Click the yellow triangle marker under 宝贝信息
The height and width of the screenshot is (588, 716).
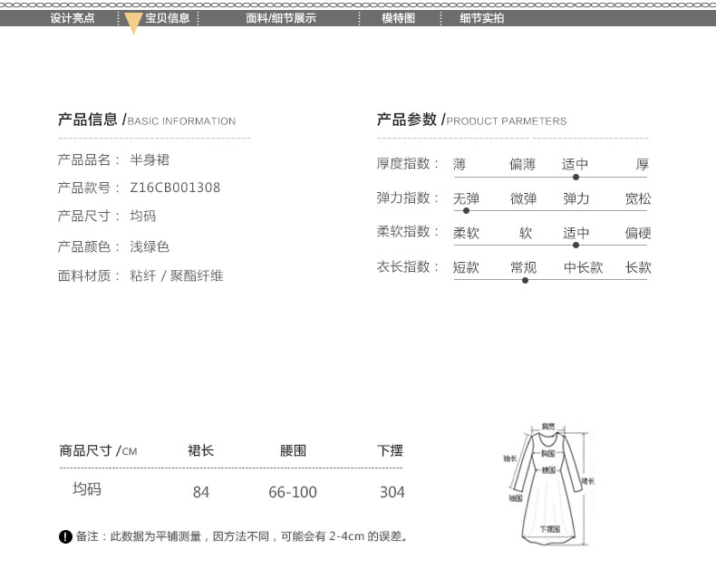133,25
